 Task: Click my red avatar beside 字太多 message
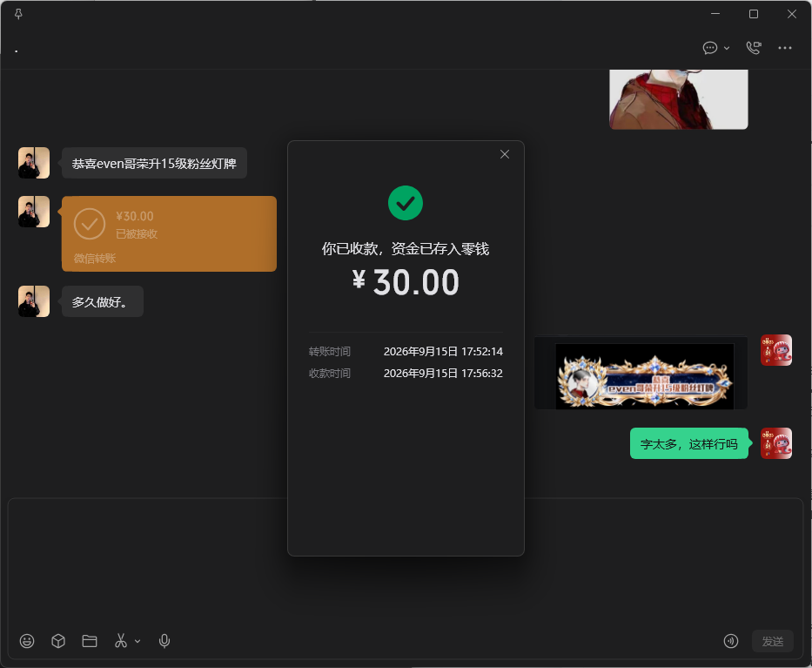tap(776, 443)
